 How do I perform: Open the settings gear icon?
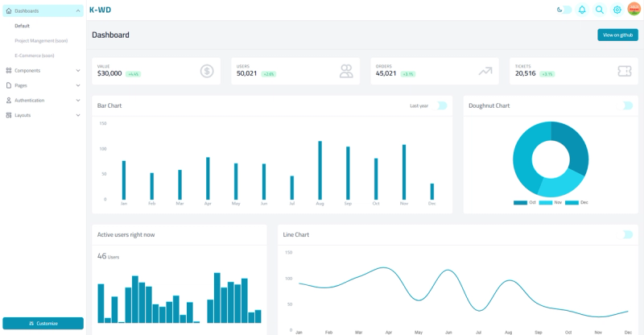[x=617, y=10]
